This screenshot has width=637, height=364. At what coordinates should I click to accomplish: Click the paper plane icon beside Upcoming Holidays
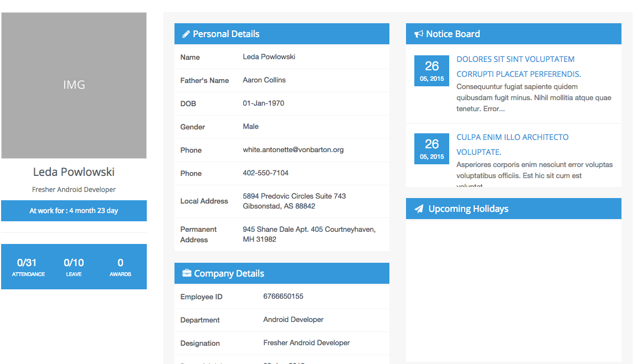coord(419,209)
